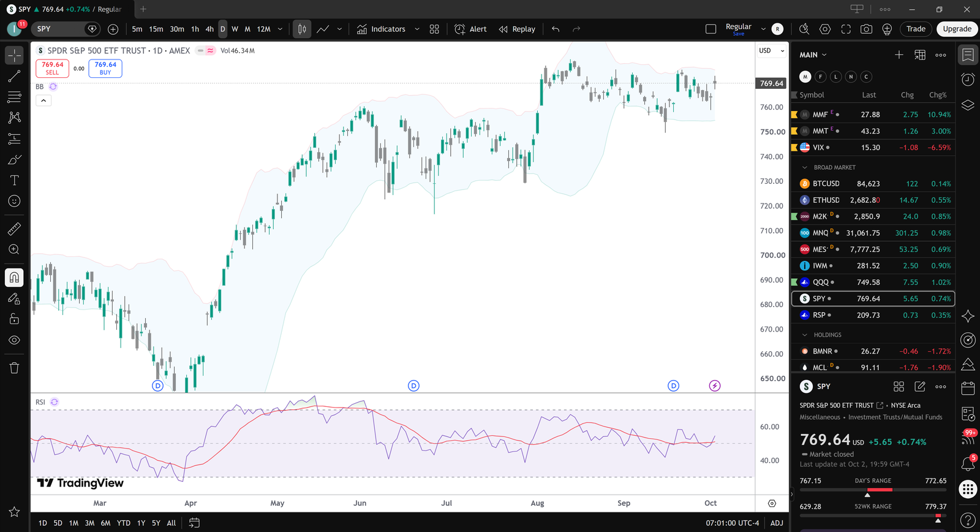
Task: Click the DAY'S RANGE bar
Action: click(873, 490)
